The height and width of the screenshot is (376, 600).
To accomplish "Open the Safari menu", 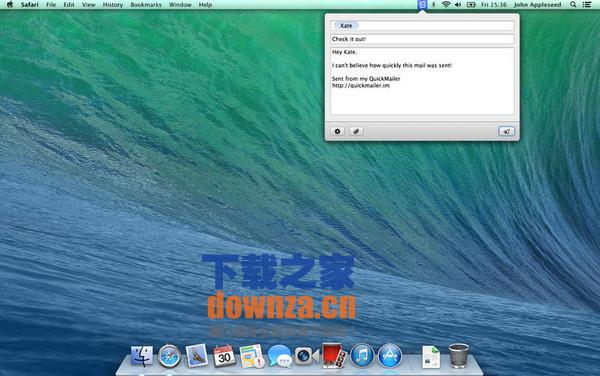I will click(29, 5).
